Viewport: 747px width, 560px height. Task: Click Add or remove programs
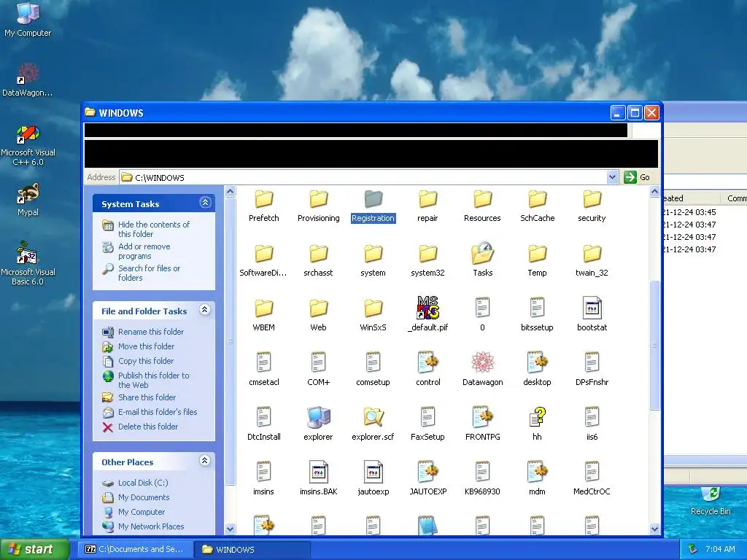tap(144, 251)
